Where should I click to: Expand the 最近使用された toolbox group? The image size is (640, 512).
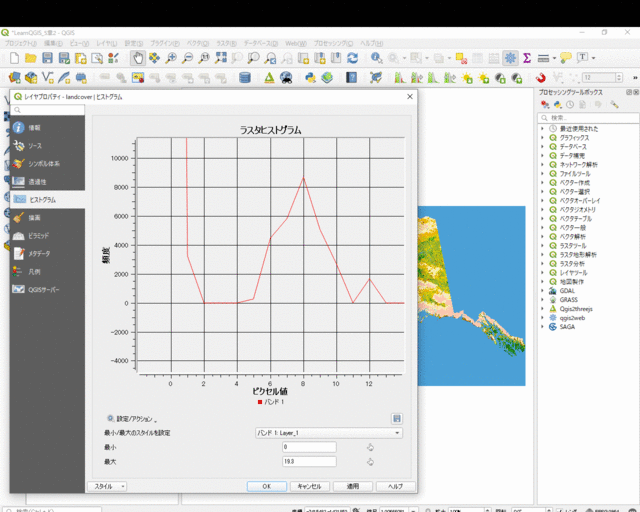tap(542, 129)
